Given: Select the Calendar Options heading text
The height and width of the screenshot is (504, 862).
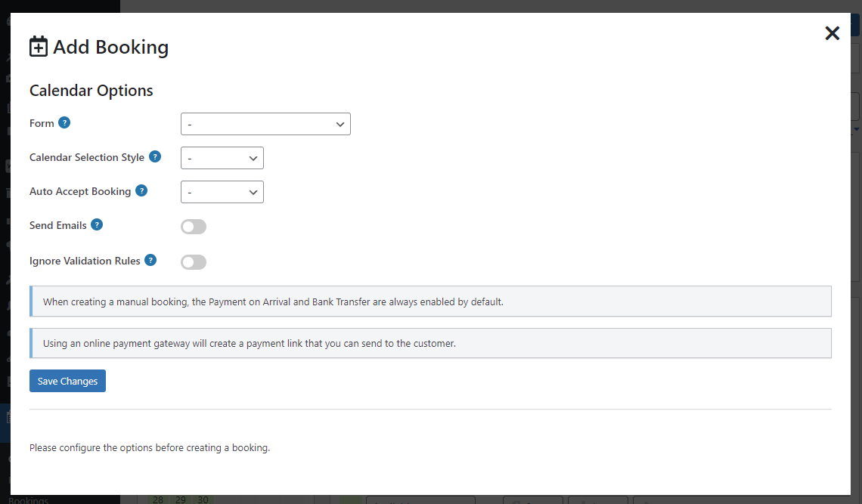Looking at the screenshot, I should [91, 91].
